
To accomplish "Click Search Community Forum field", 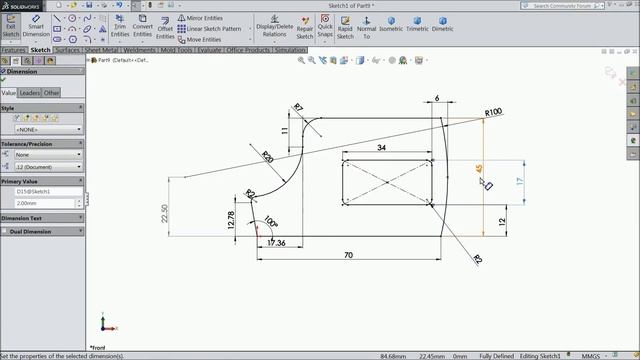I will (x=562, y=6).
